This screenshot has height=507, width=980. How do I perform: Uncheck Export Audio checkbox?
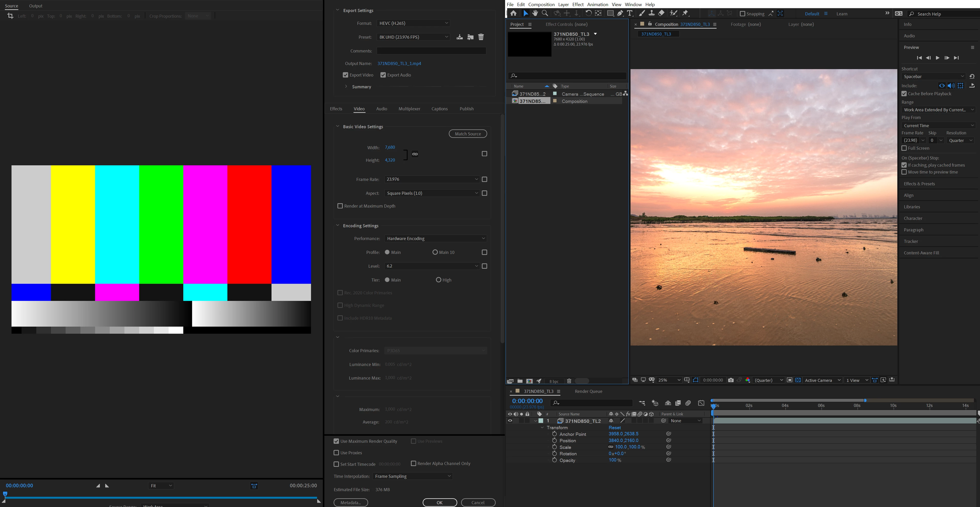point(383,75)
